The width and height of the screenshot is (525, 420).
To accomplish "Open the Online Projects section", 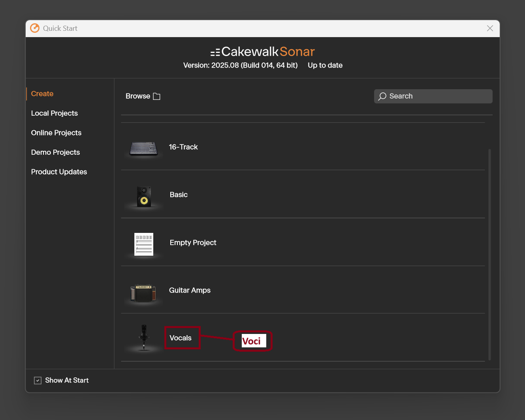I will [x=56, y=133].
